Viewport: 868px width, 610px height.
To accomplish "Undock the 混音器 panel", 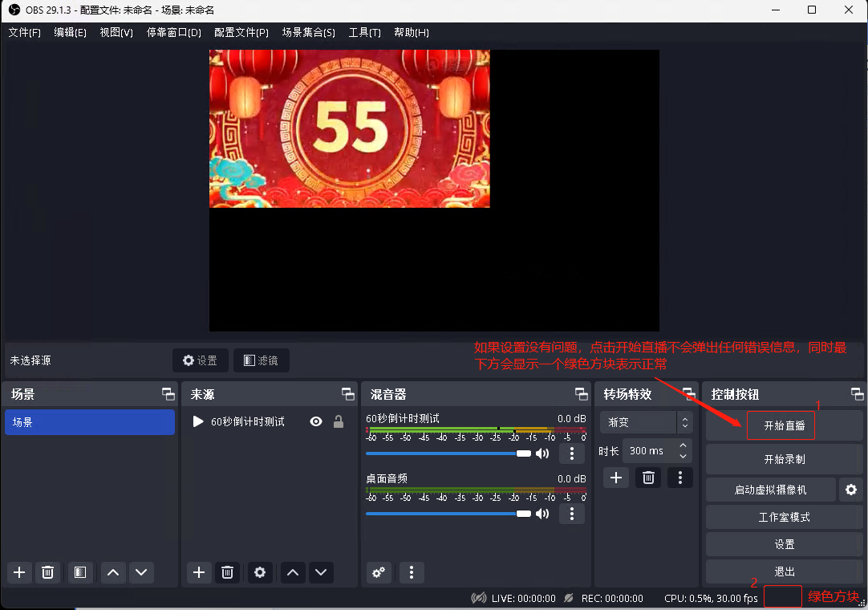I will tap(581, 394).
